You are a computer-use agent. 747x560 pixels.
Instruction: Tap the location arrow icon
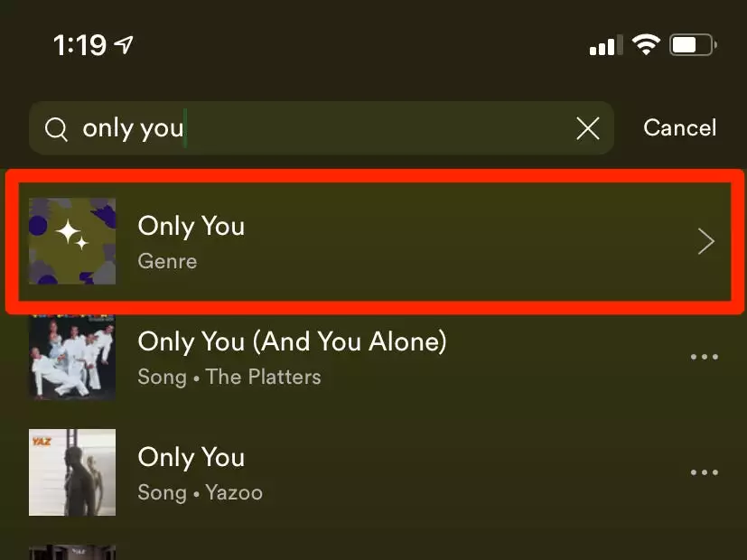[124, 45]
